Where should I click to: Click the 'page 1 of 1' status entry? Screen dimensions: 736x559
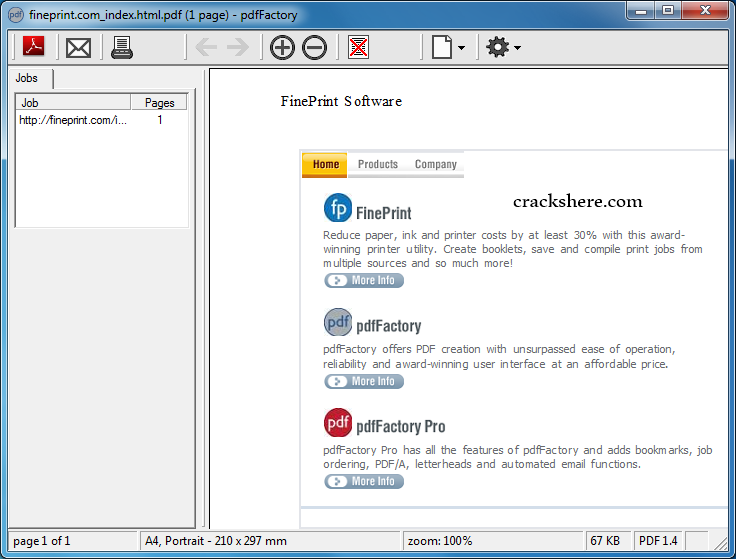coord(42,541)
